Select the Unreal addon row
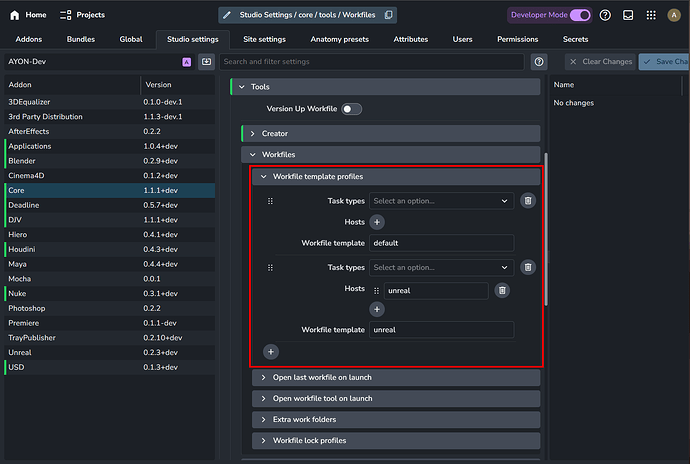This screenshot has width=690, height=464. tap(110, 352)
